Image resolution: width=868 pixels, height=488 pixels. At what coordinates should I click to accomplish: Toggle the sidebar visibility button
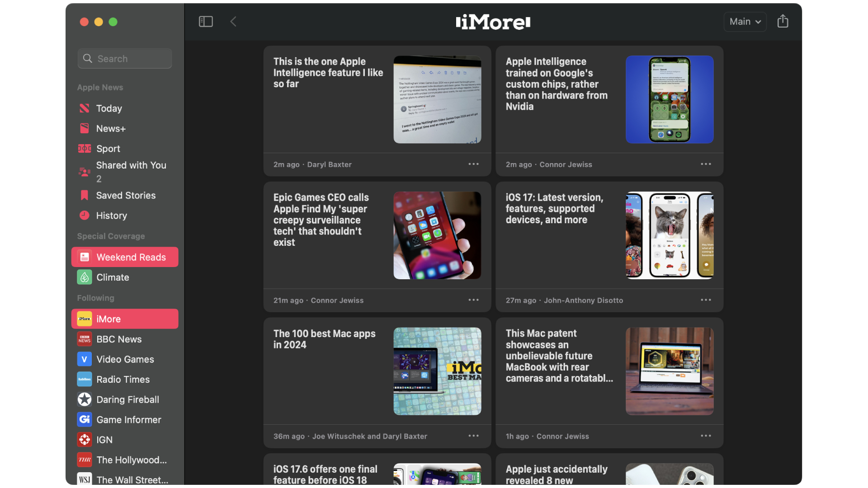pyautogui.click(x=206, y=21)
